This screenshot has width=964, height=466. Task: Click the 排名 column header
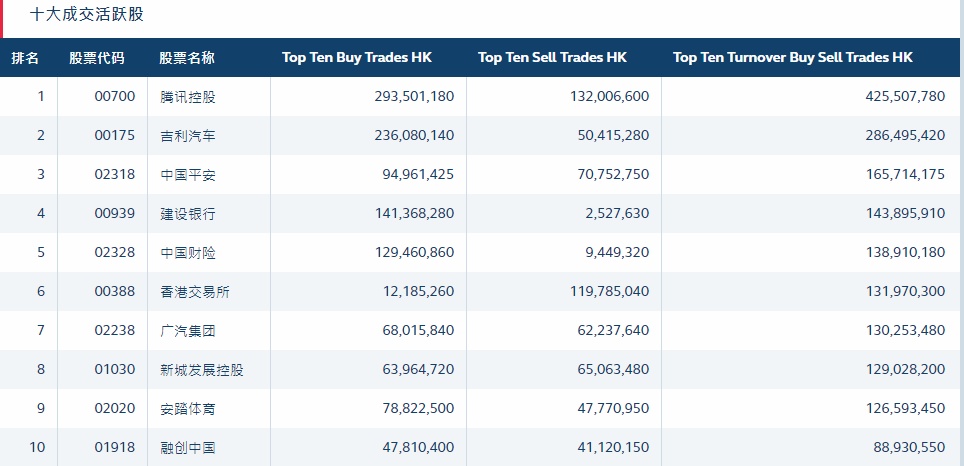pyautogui.click(x=26, y=58)
